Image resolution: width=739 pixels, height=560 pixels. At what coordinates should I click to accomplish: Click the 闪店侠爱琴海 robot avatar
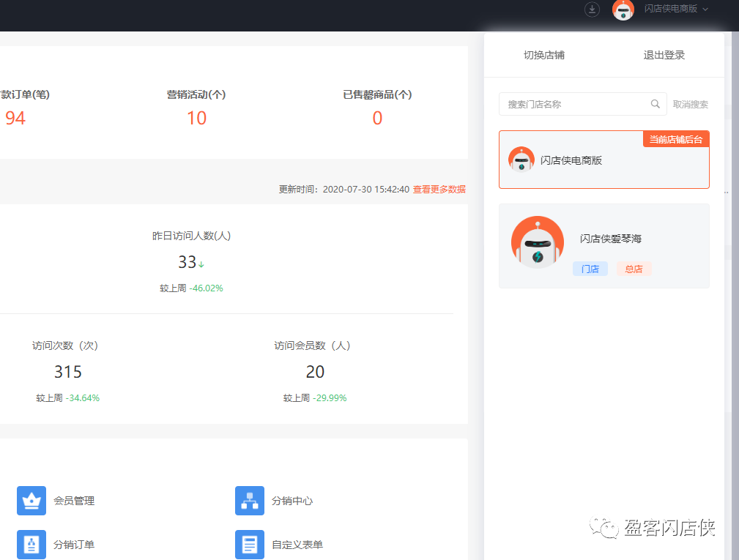click(x=538, y=242)
